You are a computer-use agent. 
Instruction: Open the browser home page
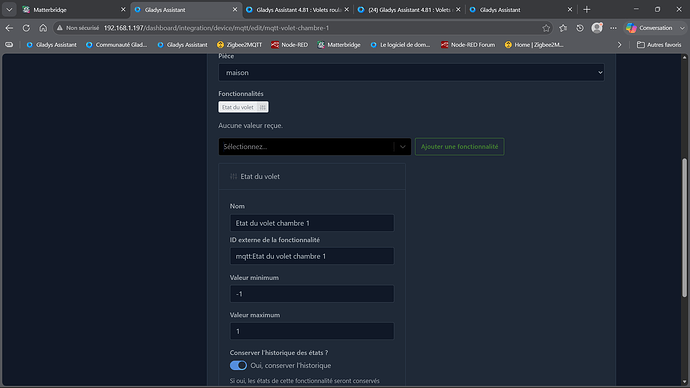(43, 28)
